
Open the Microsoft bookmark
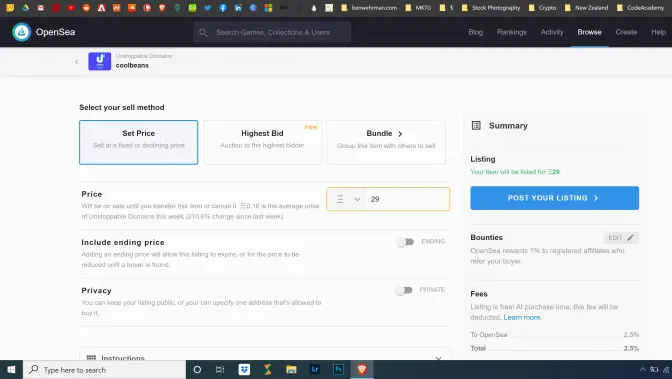point(268,8)
